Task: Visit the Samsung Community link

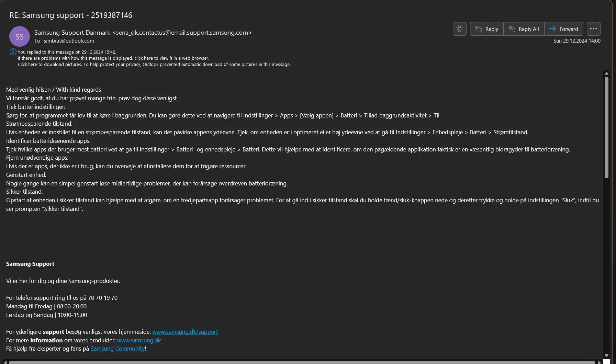Action: coord(117,349)
